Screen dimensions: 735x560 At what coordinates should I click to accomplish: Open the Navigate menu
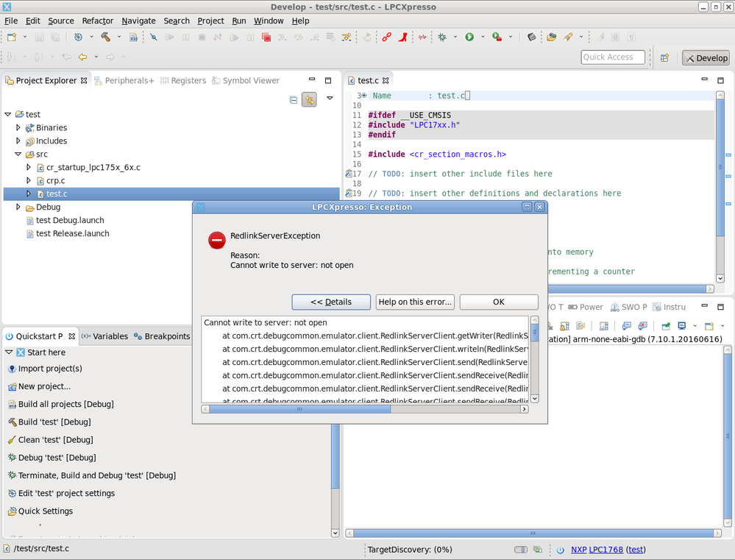point(138,21)
